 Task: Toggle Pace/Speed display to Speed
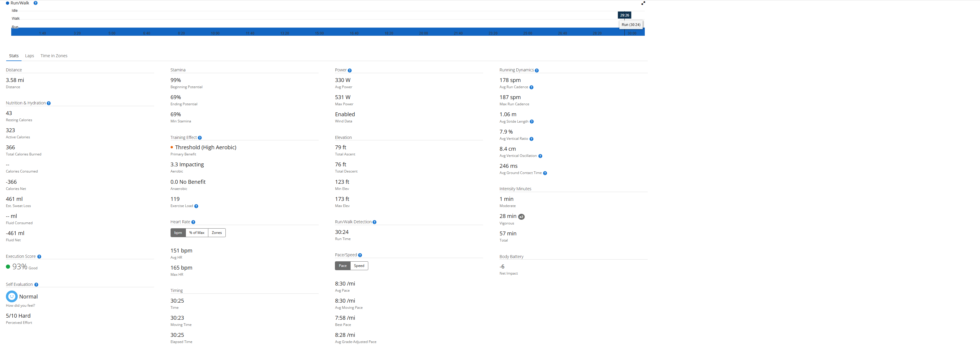point(359,266)
